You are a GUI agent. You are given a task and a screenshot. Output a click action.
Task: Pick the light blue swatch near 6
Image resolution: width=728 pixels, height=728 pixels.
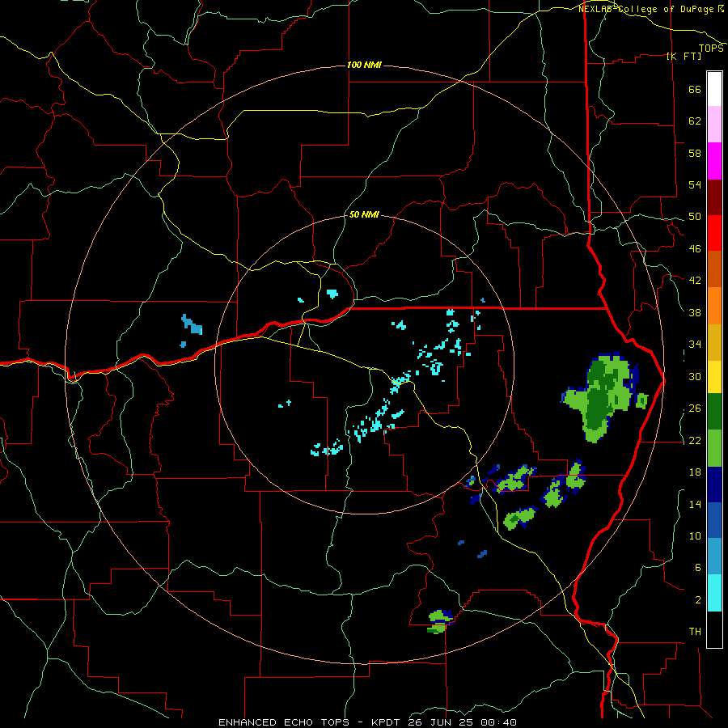(714, 557)
